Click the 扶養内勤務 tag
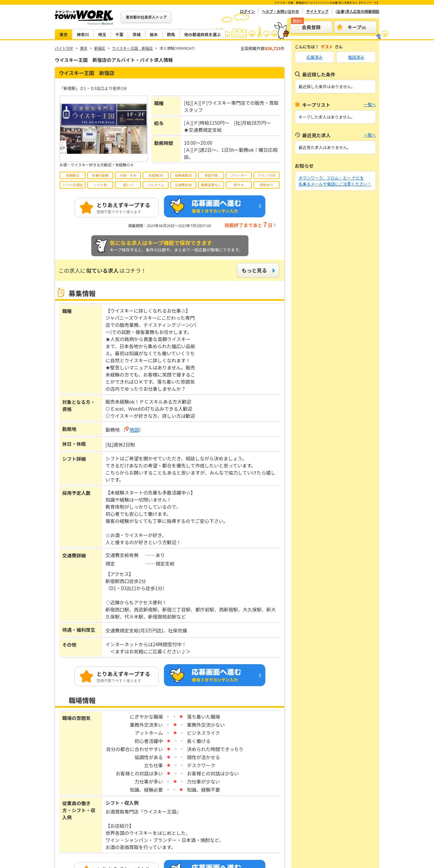434x868 pixels. click(100, 175)
